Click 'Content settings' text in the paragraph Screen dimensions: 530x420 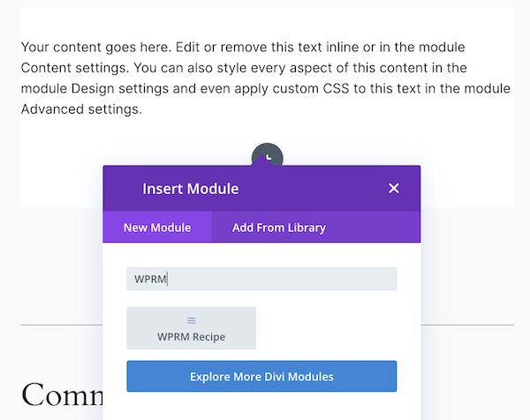tap(73, 68)
